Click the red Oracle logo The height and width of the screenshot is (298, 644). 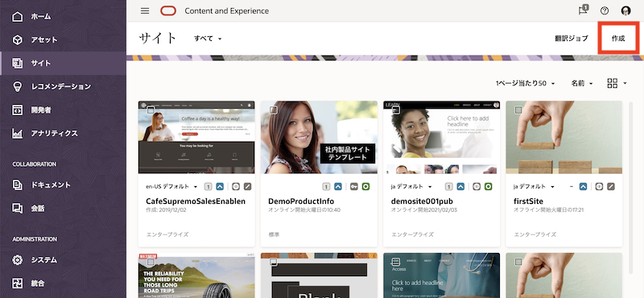(168, 11)
